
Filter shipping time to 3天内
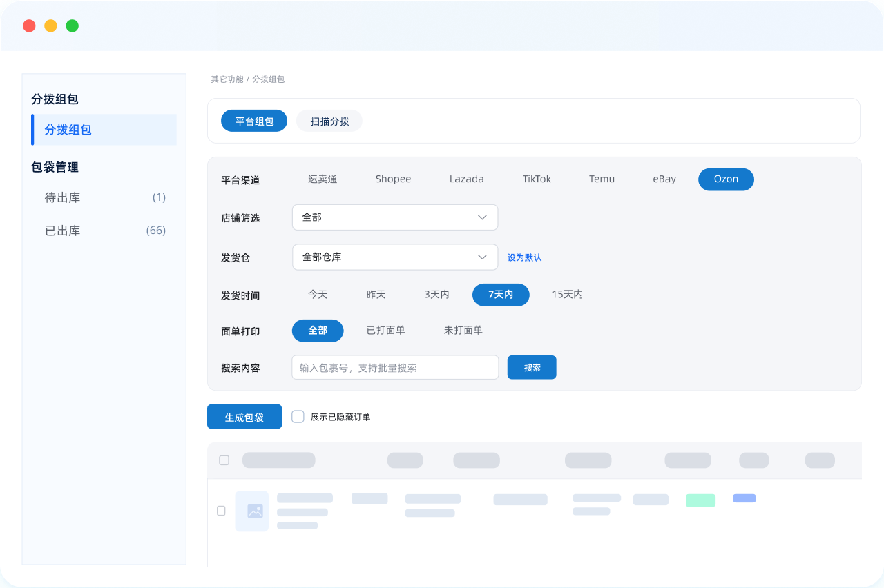pyautogui.click(x=436, y=295)
